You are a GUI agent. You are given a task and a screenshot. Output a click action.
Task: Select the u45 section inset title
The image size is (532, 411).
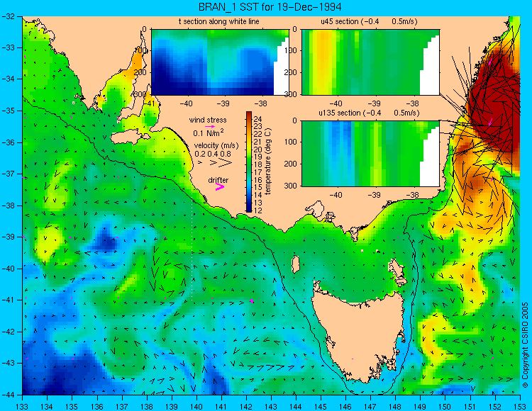pyautogui.click(x=369, y=21)
